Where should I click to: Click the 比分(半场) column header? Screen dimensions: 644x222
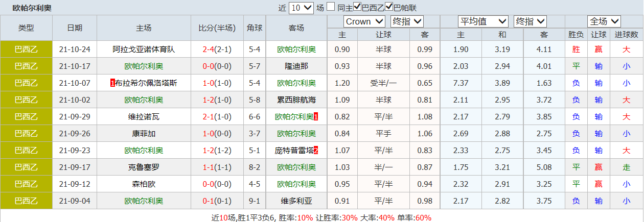click(217, 28)
